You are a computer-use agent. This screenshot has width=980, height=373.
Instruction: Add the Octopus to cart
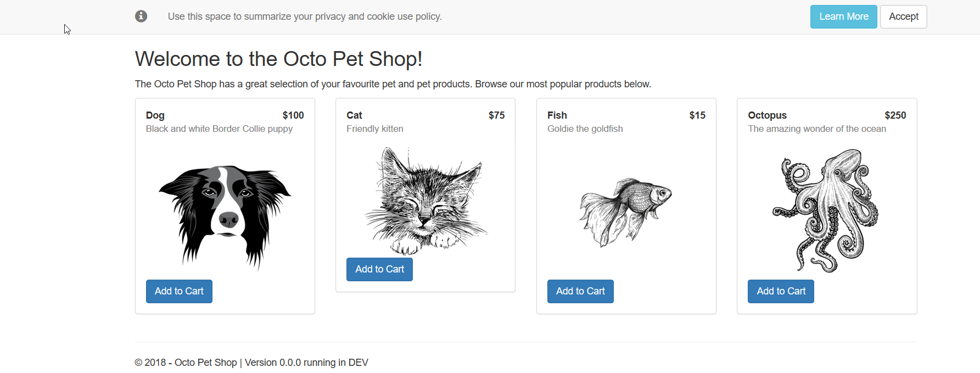tap(781, 291)
